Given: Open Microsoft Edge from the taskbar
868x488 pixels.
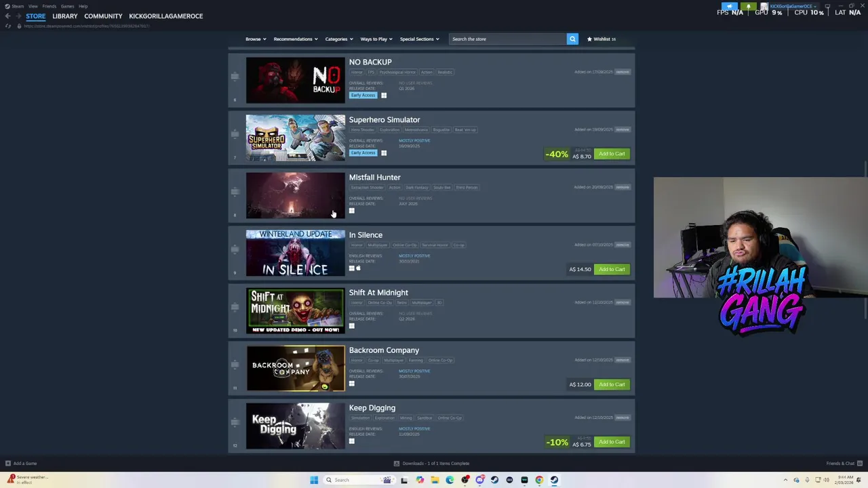Looking at the screenshot, I should pyautogui.click(x=450, y=480).
